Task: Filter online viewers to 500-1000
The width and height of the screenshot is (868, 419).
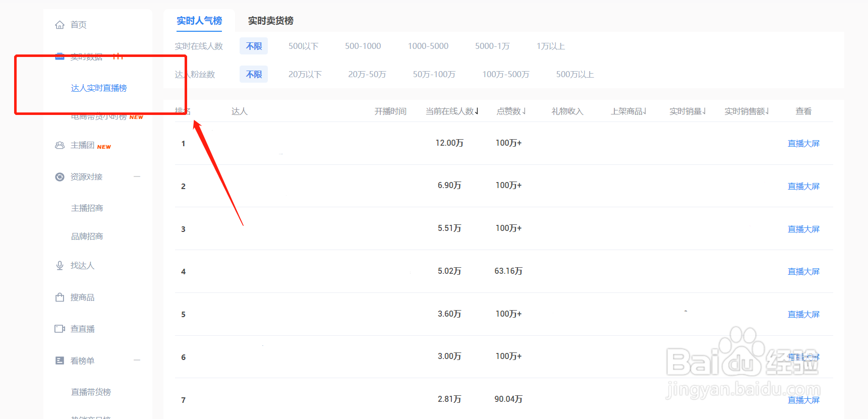Action: (x=363, y=46)
